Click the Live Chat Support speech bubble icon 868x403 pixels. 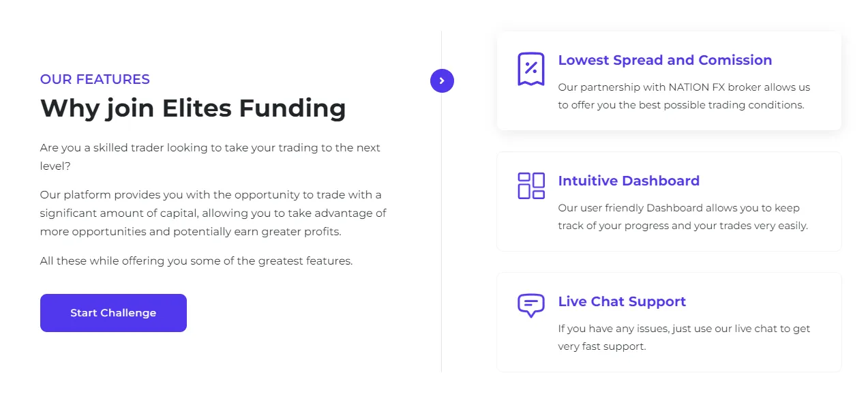coord(530,306)
